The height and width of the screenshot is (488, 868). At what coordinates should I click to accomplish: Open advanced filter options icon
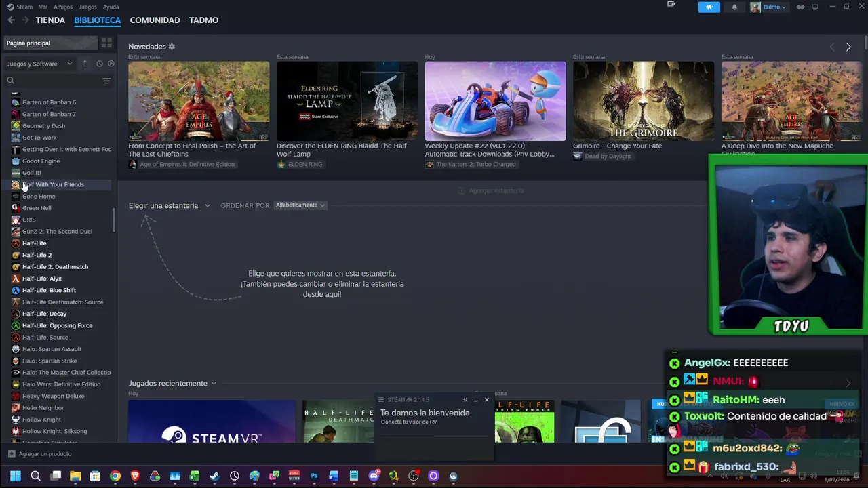coord(106,81)
